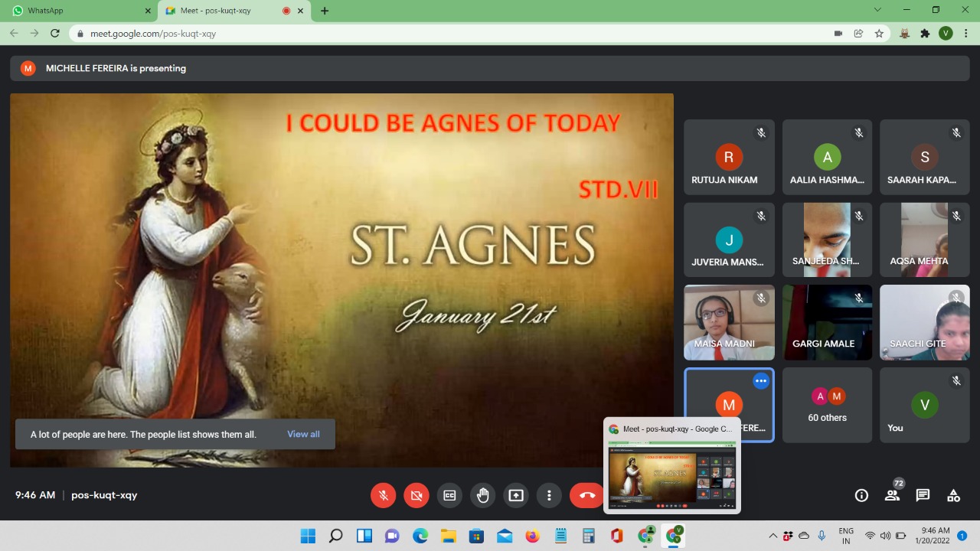Select MAISA MADNI's video tile
Image resolution: width=980 pixels, height=551 pixels.
click(x=729, y=322)
